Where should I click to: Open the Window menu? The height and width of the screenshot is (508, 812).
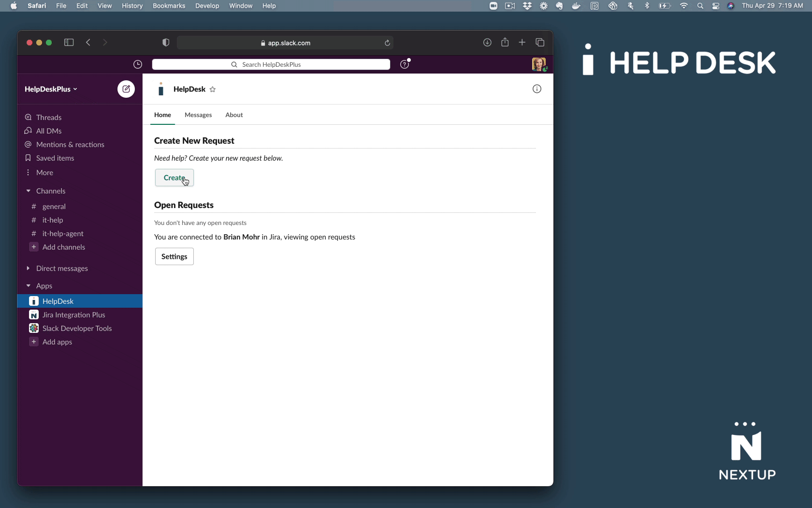click(241, 6)
